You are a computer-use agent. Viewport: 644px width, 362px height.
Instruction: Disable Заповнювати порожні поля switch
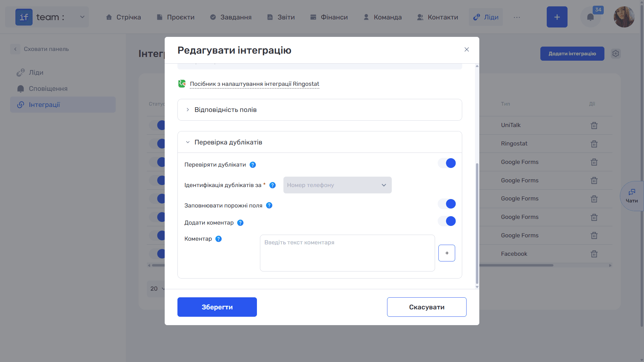pyautogui.click(x=447, y=204)
